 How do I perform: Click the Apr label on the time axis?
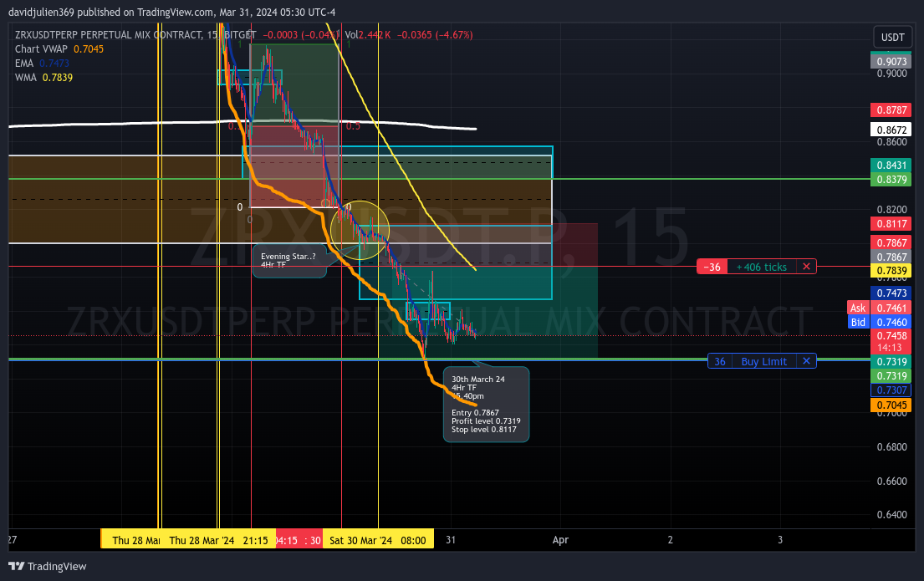tap(560, 540)
